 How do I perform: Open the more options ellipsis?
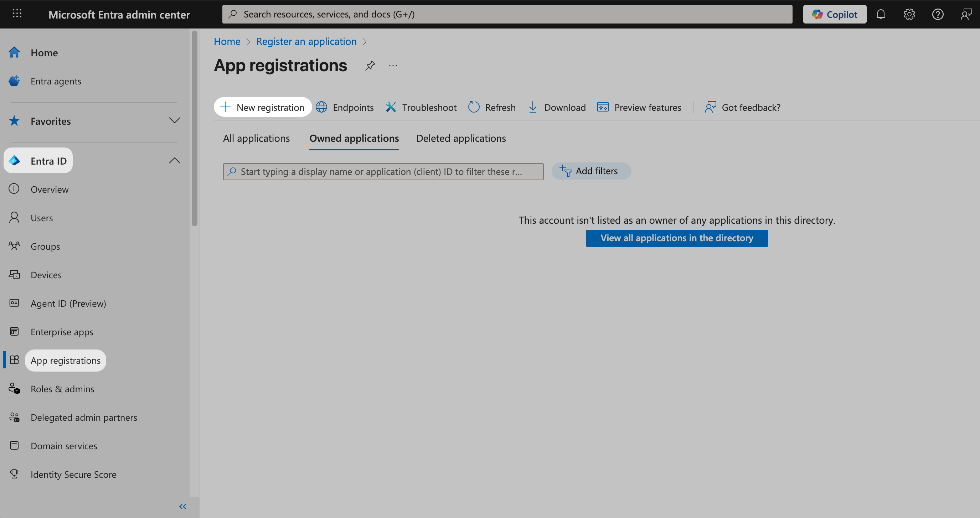[x=393, y=66]
